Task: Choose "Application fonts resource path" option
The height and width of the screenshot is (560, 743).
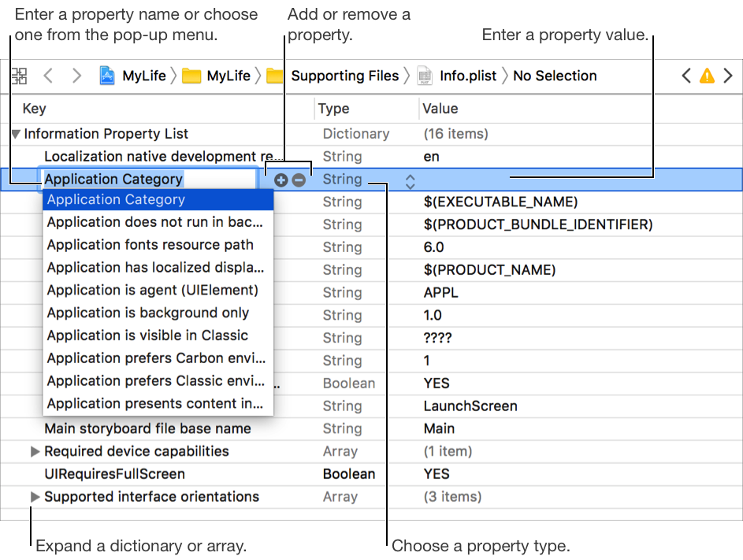Action: tap(150, 245)
